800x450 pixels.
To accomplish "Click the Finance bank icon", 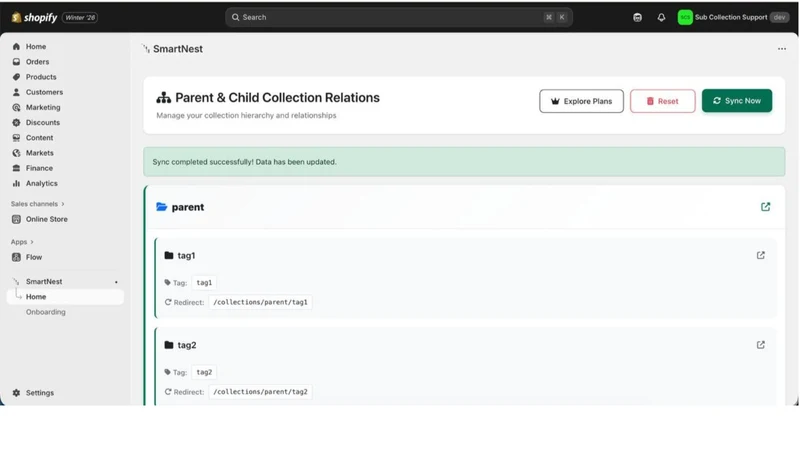I will coord(16,168).
